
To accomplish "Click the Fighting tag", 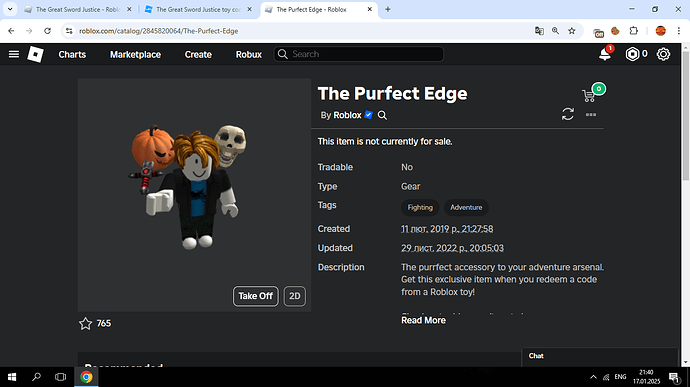I will [x=420, y=207].
